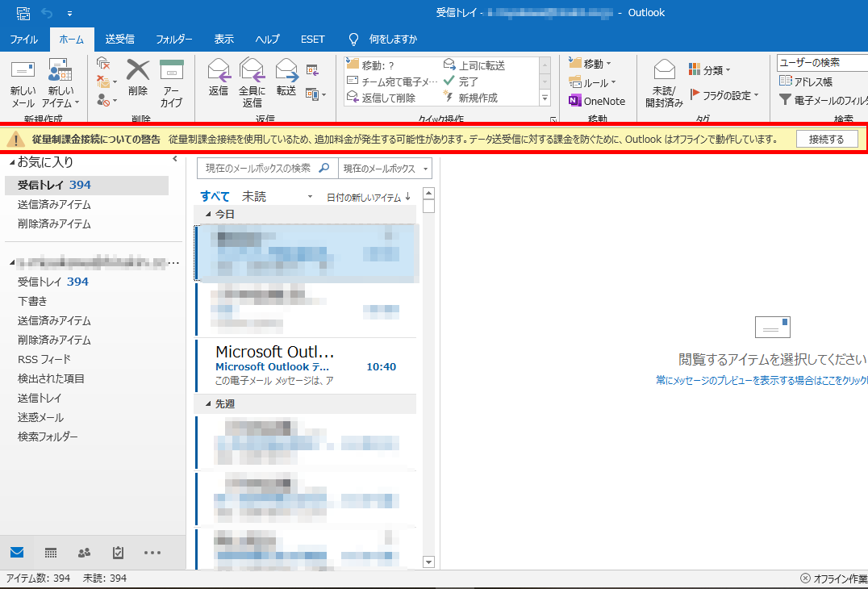Click the meeting reply icon

[312, 70]
